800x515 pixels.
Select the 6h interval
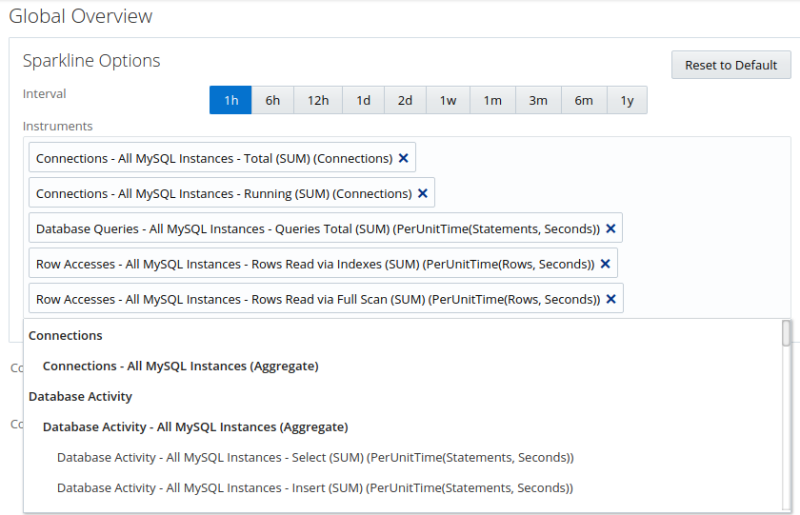tap(272, 100)
